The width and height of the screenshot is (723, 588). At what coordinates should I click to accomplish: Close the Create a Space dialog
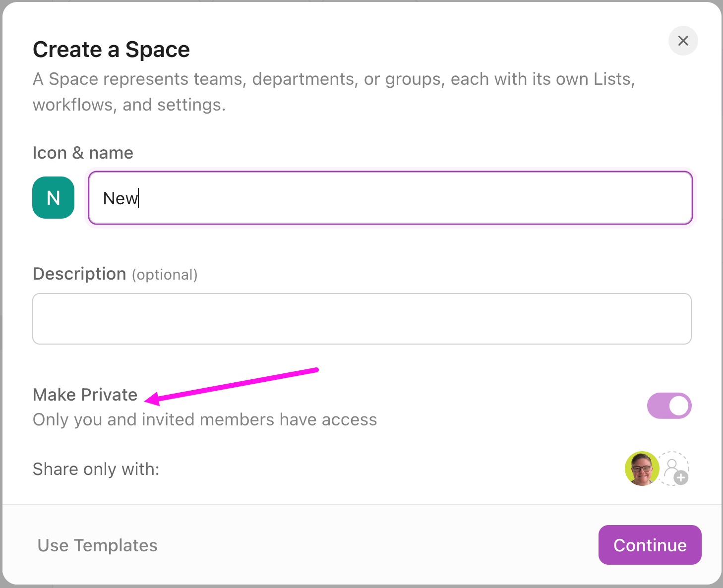pos(683,41)
